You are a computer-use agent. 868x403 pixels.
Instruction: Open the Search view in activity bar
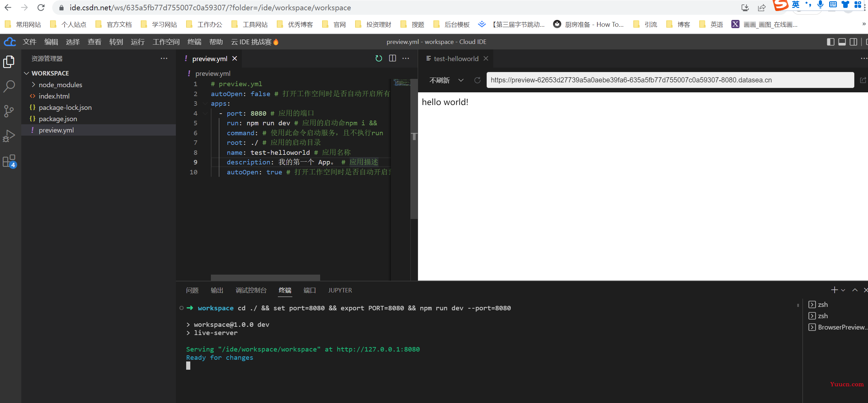pos(9,86)
